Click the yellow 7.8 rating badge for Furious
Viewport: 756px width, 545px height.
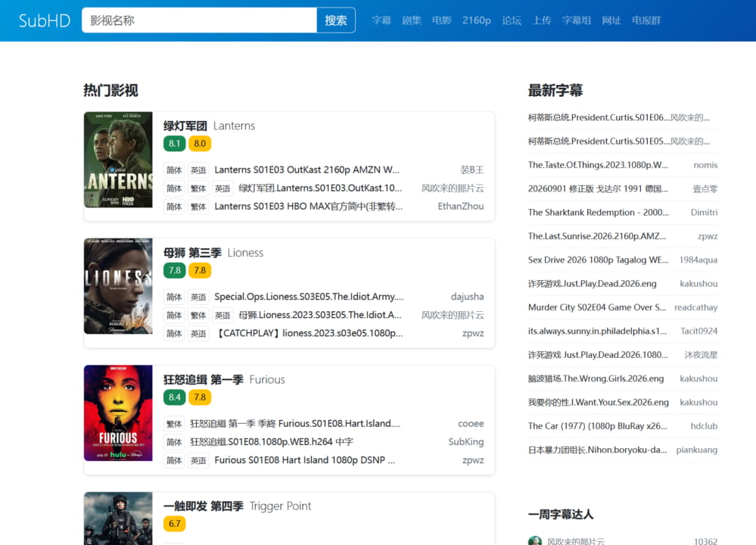pyautogui.click(x=200, y=397)
